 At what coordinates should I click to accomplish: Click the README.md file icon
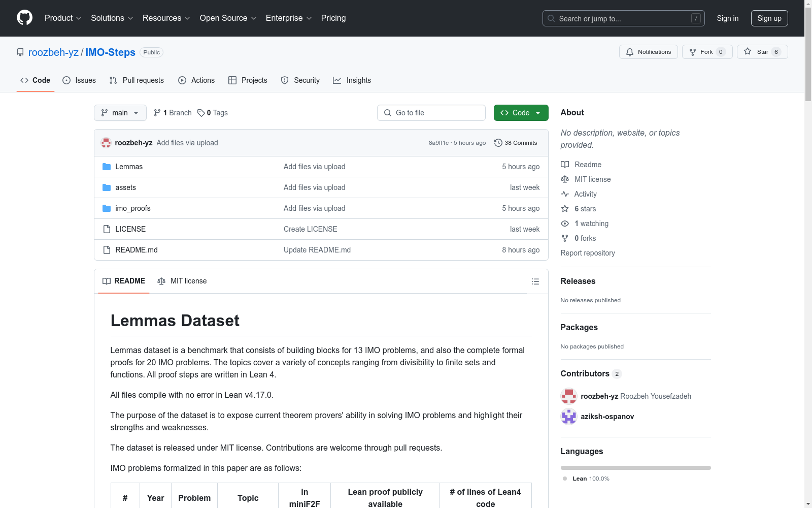coord(107,250)
